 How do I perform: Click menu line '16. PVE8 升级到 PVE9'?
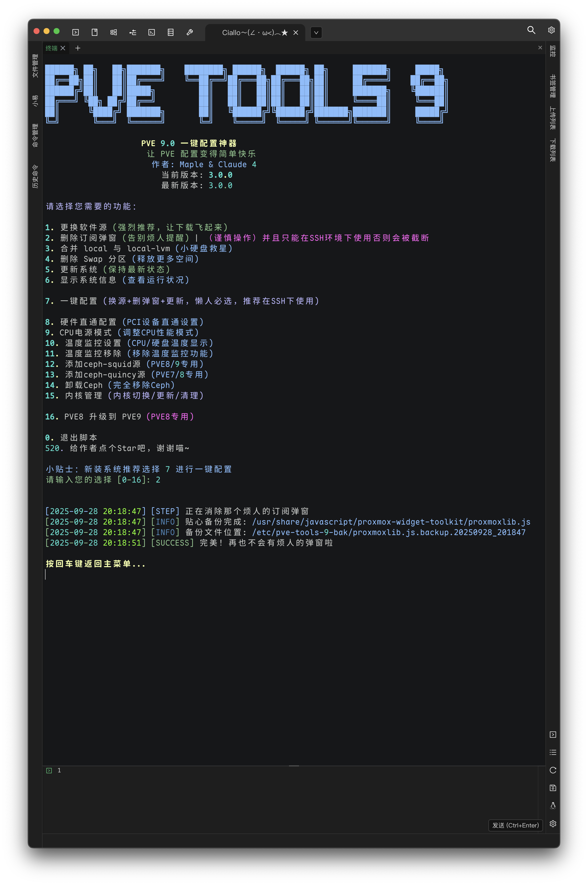[120, 417]
